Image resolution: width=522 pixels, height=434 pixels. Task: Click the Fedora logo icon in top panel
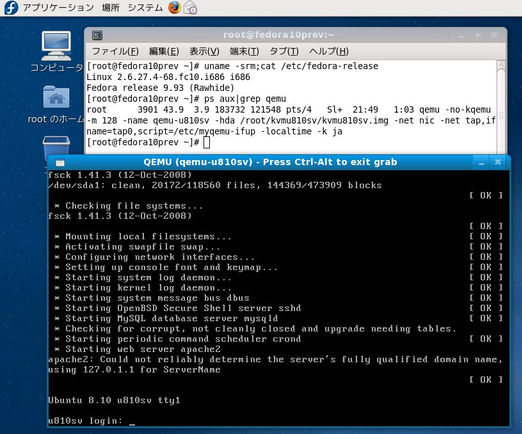point(11,7)
